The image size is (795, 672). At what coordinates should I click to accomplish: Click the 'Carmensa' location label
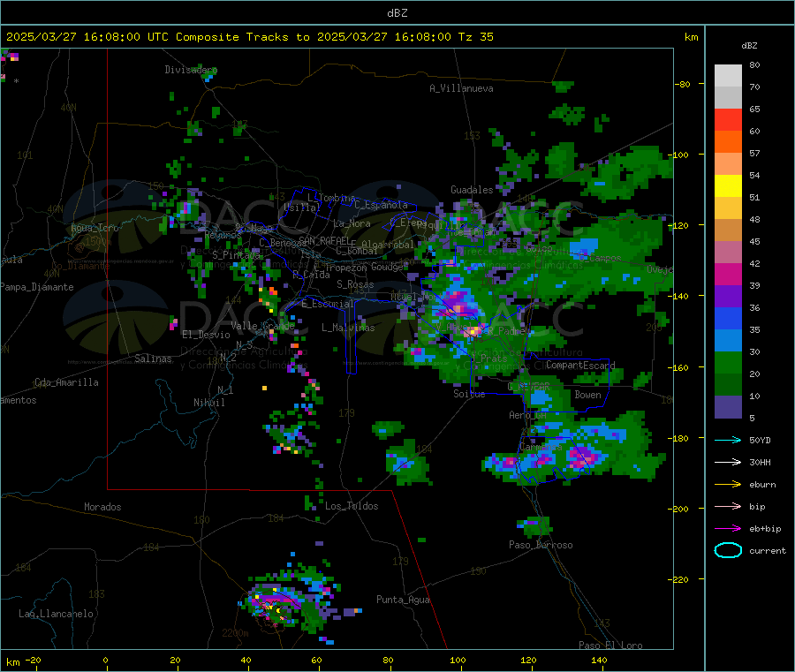(x=541, y=447)
